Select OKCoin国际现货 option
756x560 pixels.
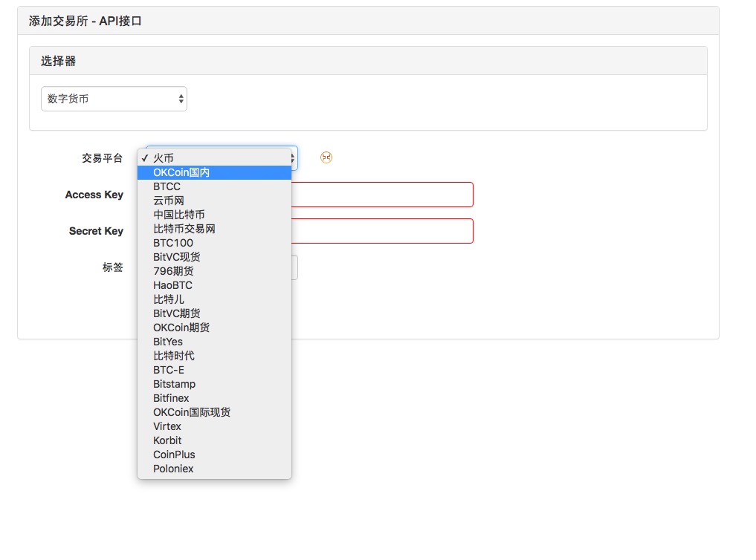(x=215, y=412)
